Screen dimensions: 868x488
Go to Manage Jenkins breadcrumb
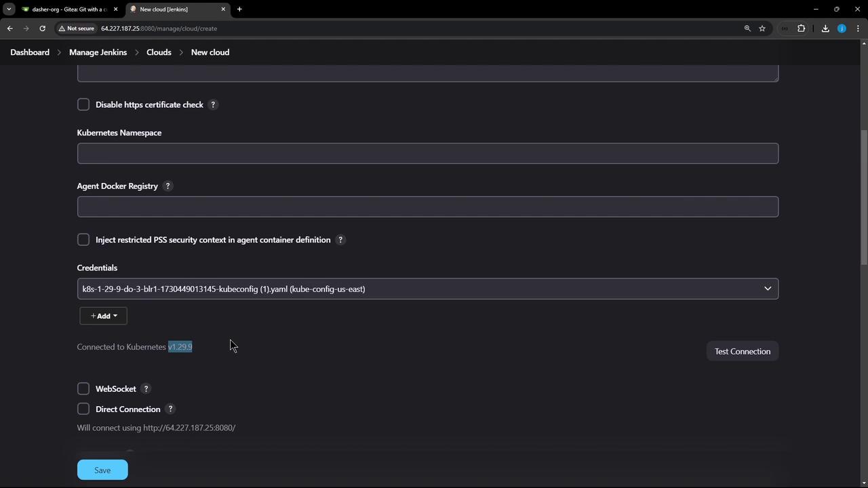point(98,52)
